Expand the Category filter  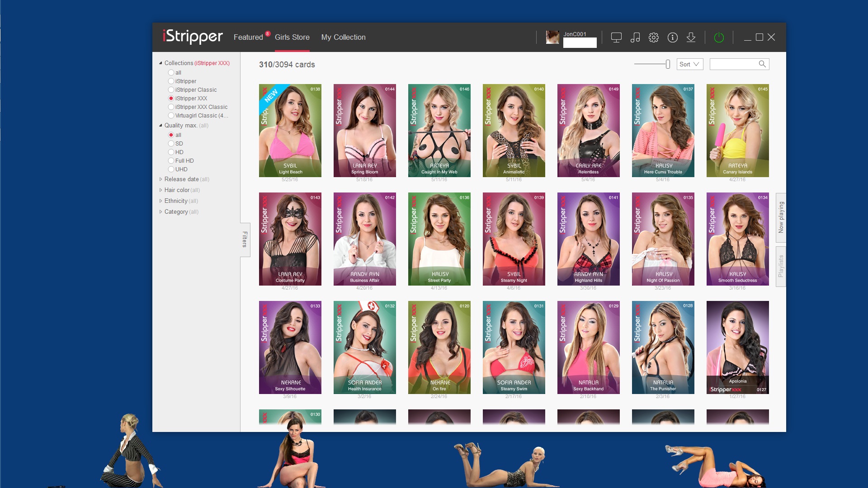160,212
